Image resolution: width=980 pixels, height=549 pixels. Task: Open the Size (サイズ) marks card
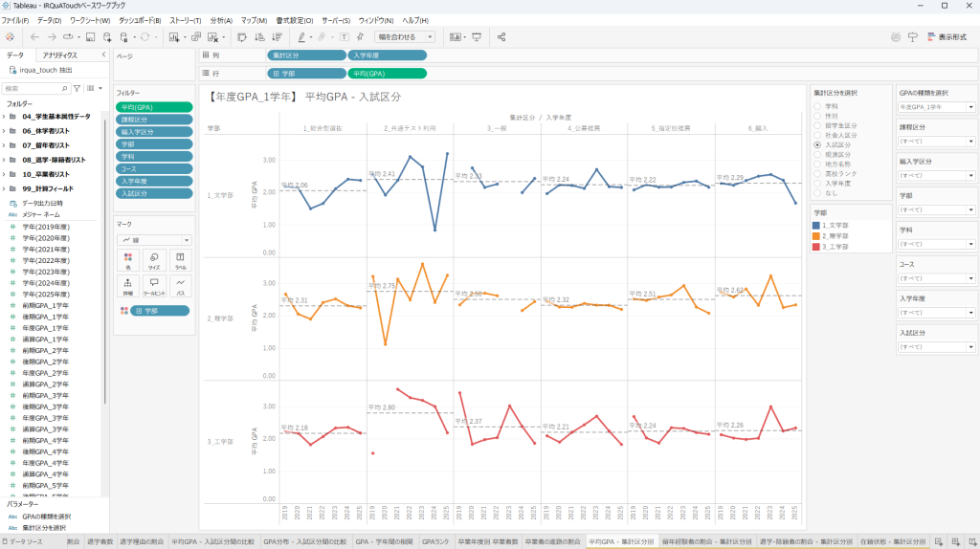[x=154, y=261]
